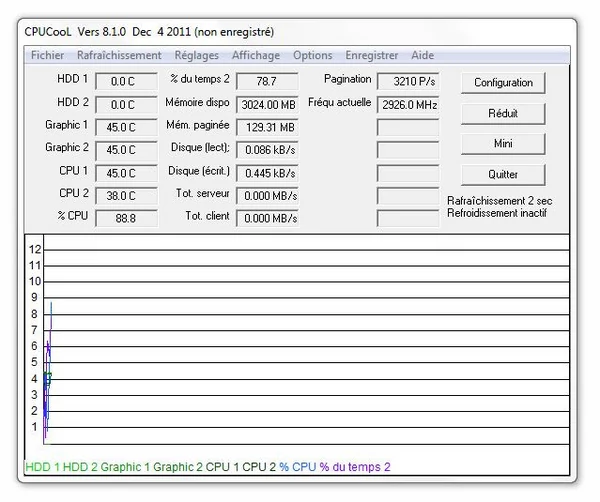Image resolution: width=600 pixels, height=502 pixels.
Task: Click the graph axis label 1
Action: pos(34,427)
